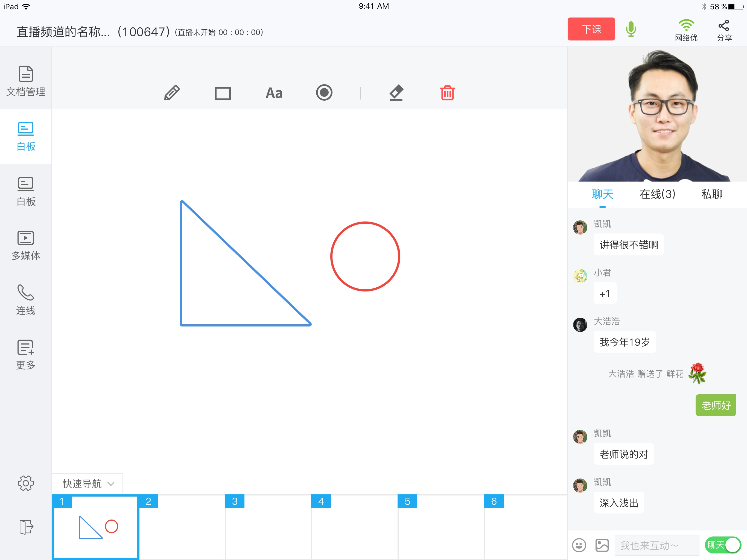The width and height of the screenshot is (747, 560).
Task: Tap 凯凯's avatar beside 深入浅出
Action: point(580,485)
